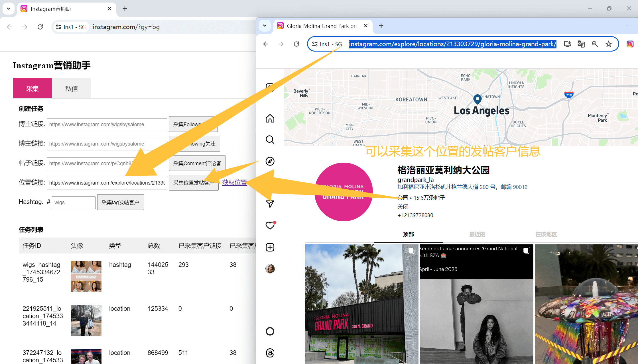The width and height of the screenshot is (638, 364).
Task: Go back in the Instagram营销助 window
Action: click(x=9, y=27)
